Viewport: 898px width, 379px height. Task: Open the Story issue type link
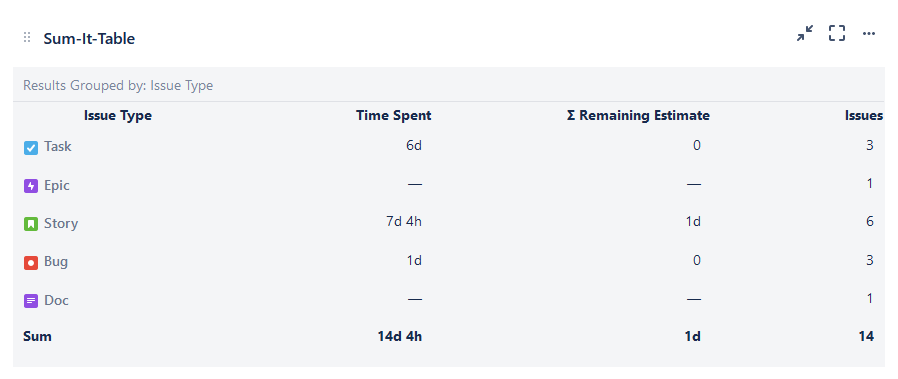[61, 223]
